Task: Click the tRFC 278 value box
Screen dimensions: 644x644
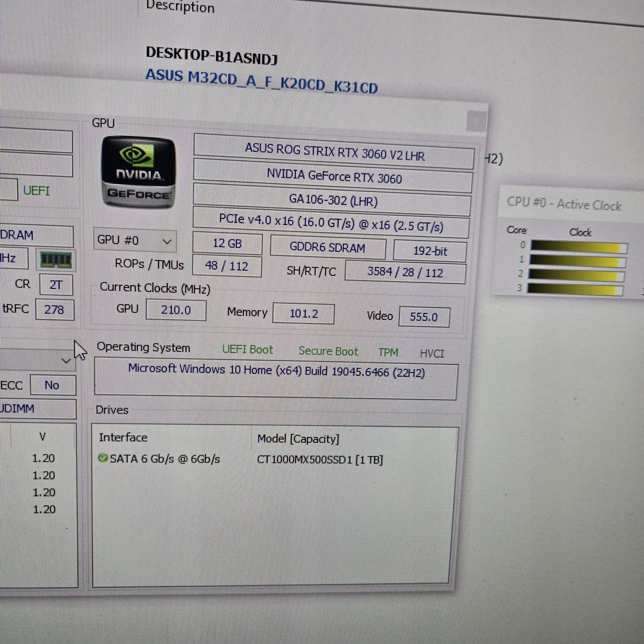Action: point(55,310)
